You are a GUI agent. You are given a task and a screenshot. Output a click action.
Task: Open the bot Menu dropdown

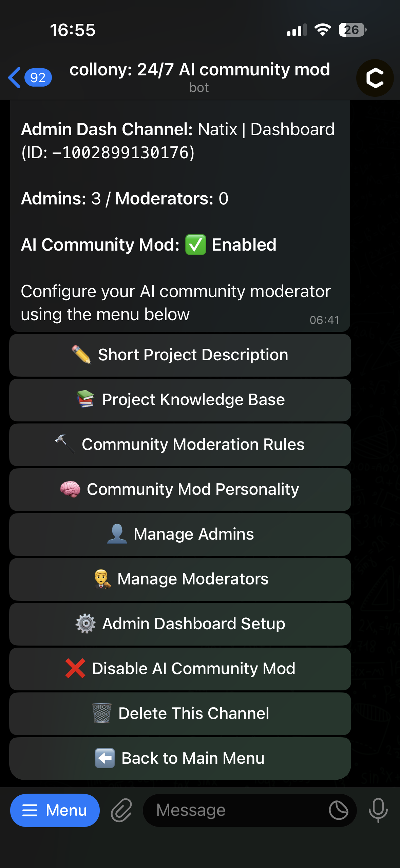click(55, 810)
